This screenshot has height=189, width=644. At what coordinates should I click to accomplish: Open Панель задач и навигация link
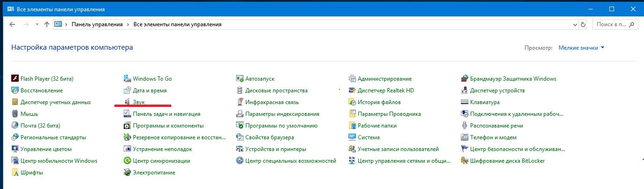click(x=167, y=114)
